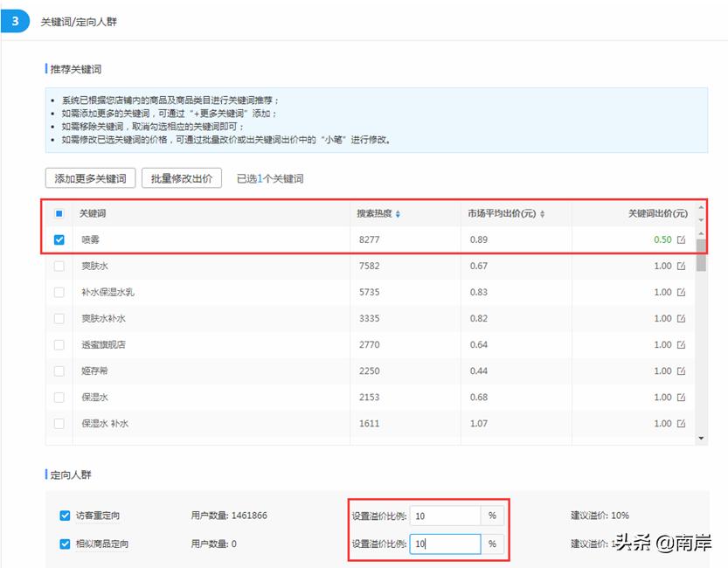This screenshot has height=568, width=728.
Task: Select the 补水保湿水乳 keyword text
Action: pyautogui.click(x=108, y=293)
